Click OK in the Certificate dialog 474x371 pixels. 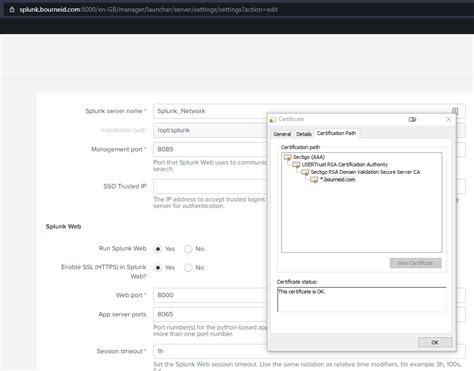(x=435, y=342)
